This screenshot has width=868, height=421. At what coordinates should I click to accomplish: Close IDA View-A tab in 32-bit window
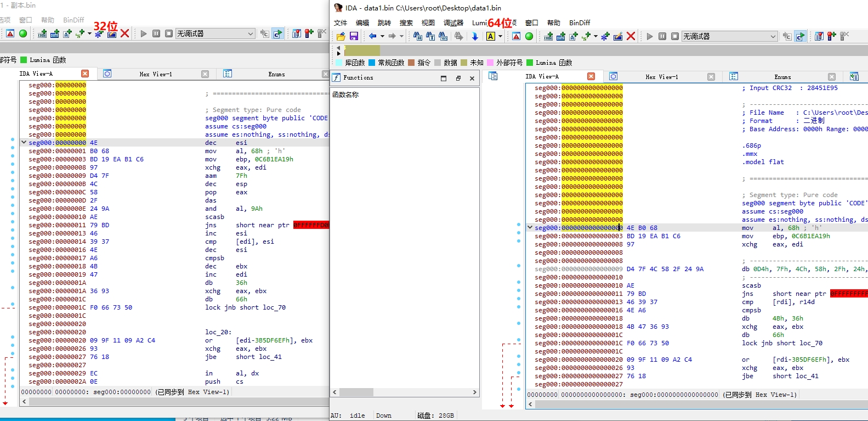(x=85, y=74)
